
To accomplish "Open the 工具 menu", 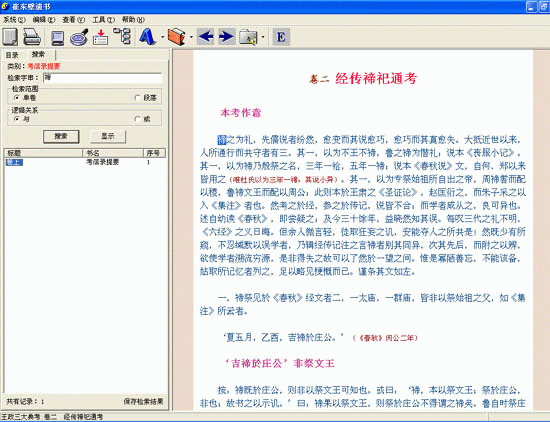I will 103,20.
